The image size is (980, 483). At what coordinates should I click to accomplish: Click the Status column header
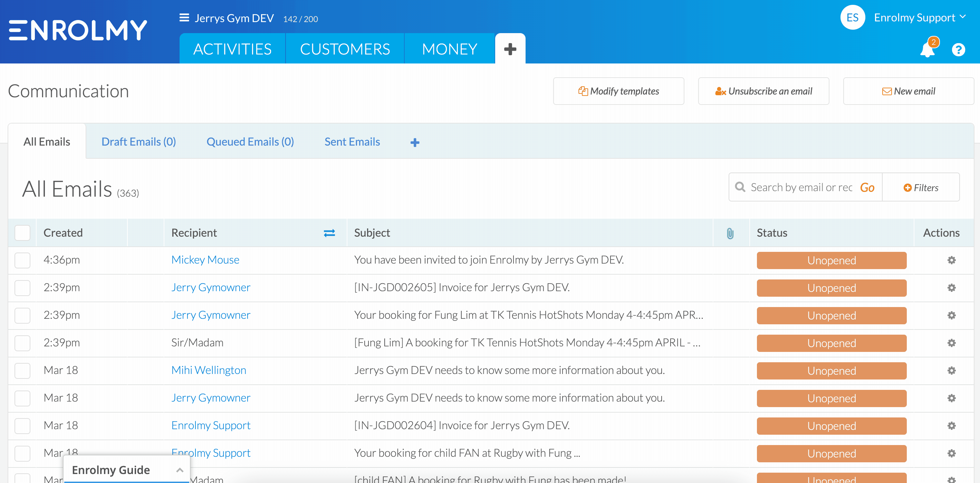click(771, 233)
